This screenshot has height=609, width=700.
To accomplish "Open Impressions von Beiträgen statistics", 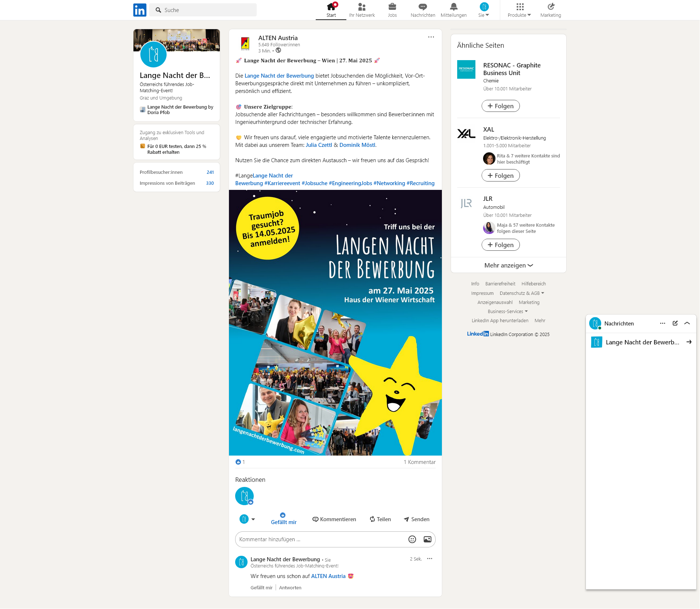I will [176, 183].
